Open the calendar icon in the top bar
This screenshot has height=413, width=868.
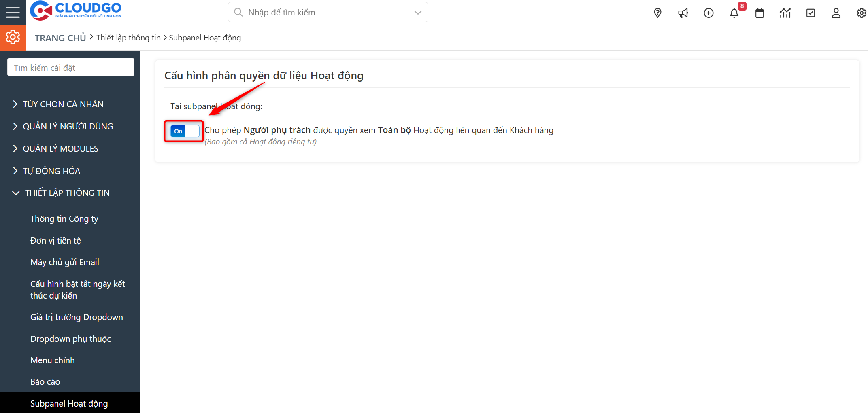tap(759, 13)
